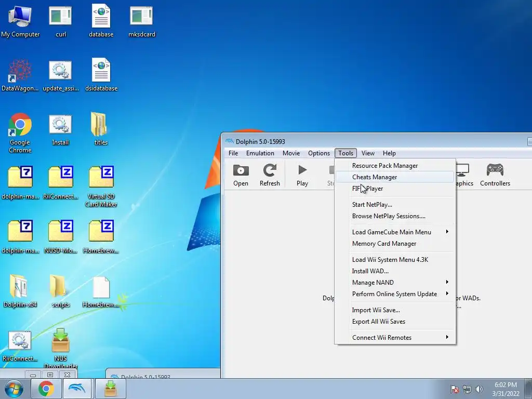Screen dimensions: 532x399
Task: Select Browse NetPlay Sessions... entry
Action: (x=395, y=216)
